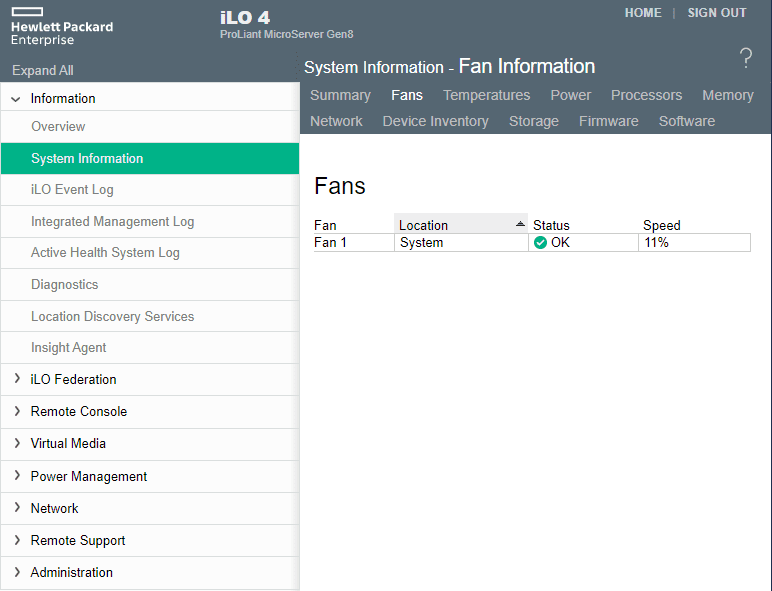This screenshot has height=591, width=772.
Task: Click the Location column sort arrow
Action: [520, 224]
